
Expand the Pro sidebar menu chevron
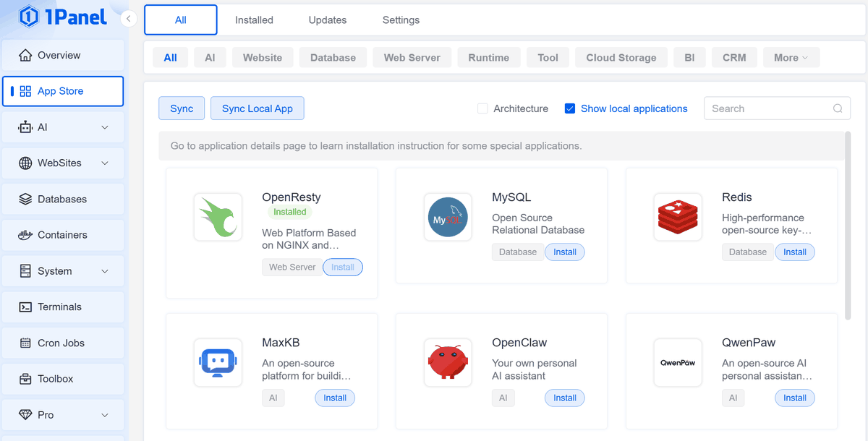tap(105, 415)
